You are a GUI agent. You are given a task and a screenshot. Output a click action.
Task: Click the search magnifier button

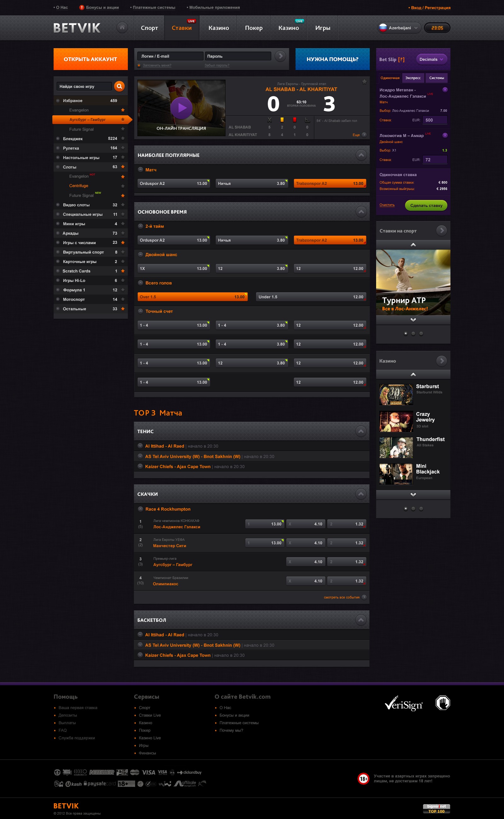click(x=119, y=86)
